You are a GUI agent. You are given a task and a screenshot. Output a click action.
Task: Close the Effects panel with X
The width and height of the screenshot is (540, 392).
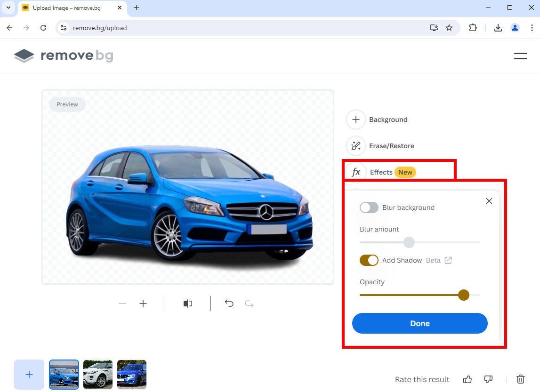point(489,201)
